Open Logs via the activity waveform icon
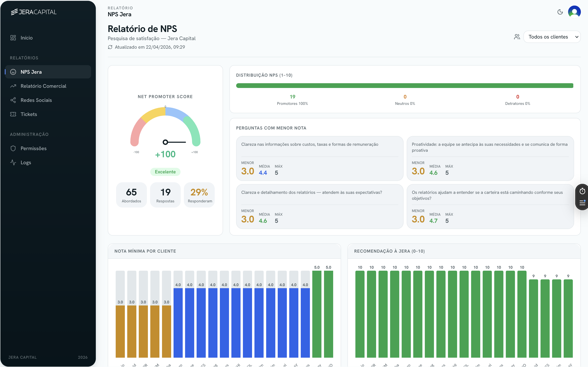The width and height of the screenshot is (588, 367). (x=13, y=162)
